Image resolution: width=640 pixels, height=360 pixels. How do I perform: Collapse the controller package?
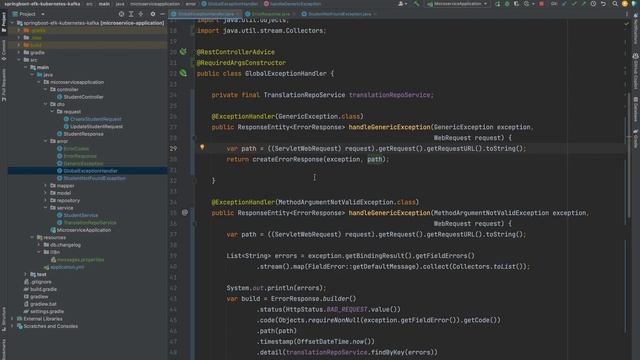(x=45, y=89)
